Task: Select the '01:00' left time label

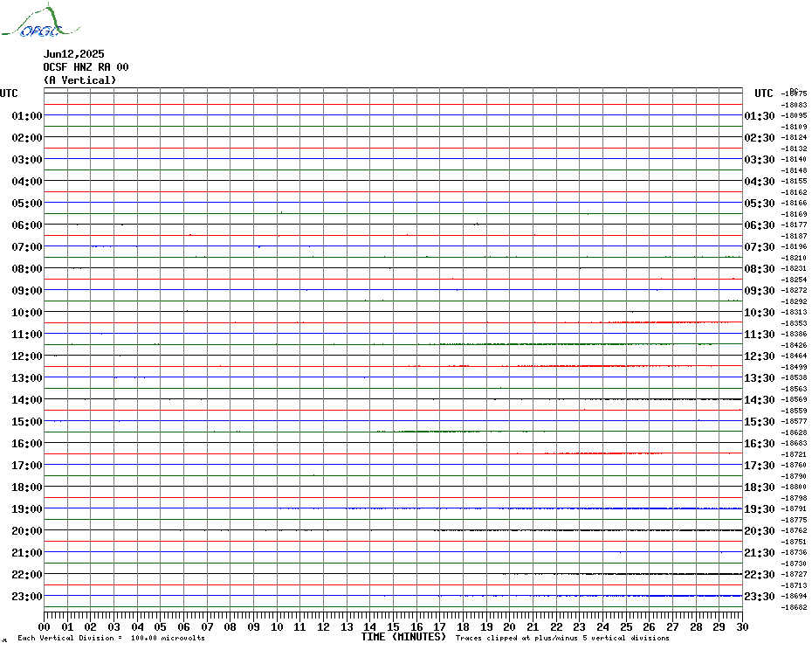Action: tap(27, 115)
